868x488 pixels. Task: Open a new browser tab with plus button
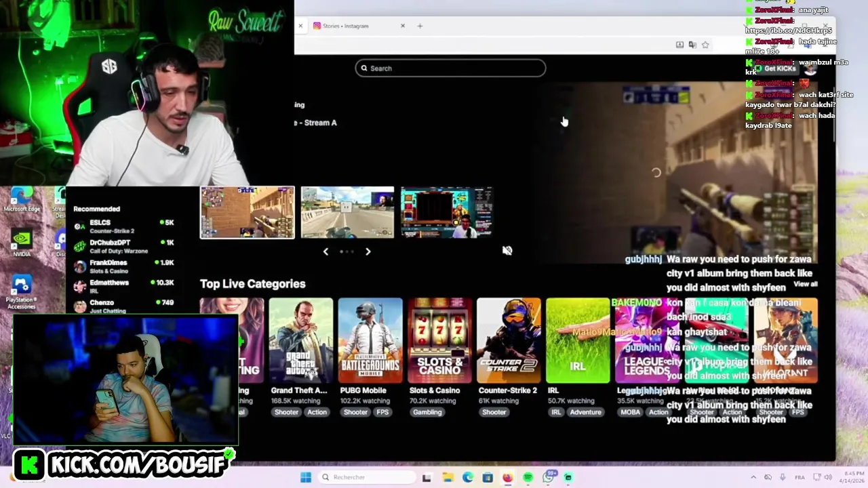click(420, 26)
